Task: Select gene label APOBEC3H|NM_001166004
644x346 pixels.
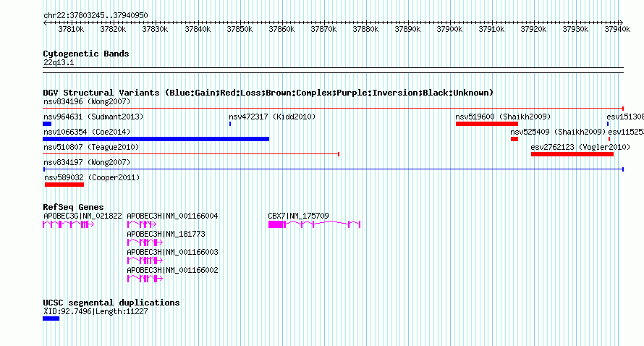Action: [x=172, y=216]
